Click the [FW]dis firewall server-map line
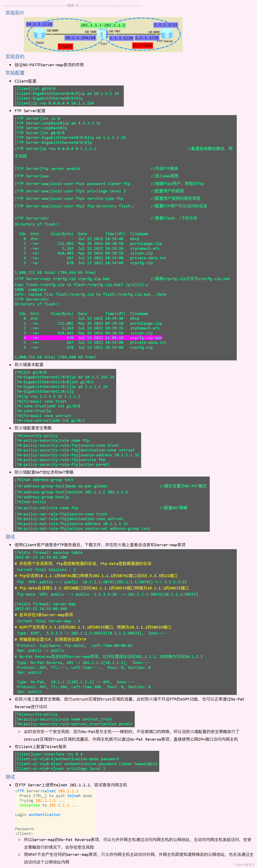This screenshot has width=257, height=868. tap(45, 604)
